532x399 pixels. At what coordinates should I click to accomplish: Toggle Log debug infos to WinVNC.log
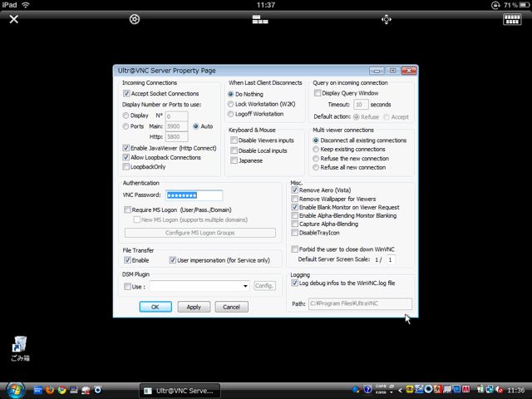pyautogui.click(x=294, y=283)
